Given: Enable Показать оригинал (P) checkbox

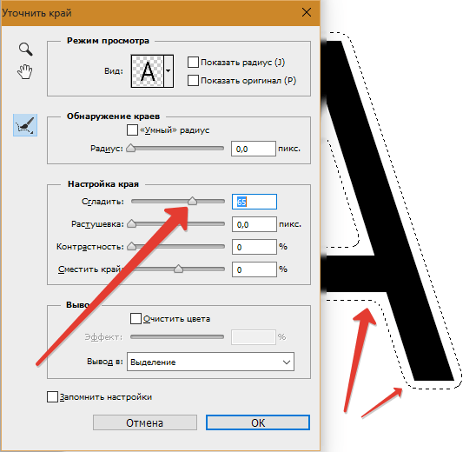Looking at the screenshot, I should point(193,80).
